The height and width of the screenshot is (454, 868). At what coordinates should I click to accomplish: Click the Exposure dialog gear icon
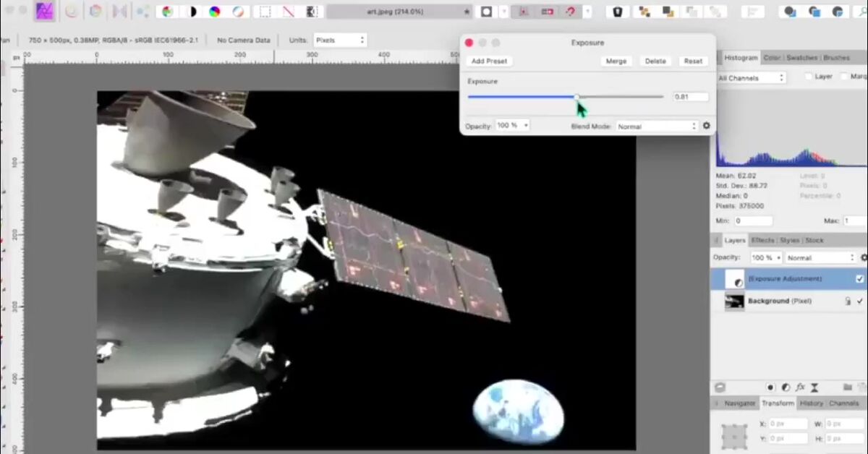[x=707, y=126]
